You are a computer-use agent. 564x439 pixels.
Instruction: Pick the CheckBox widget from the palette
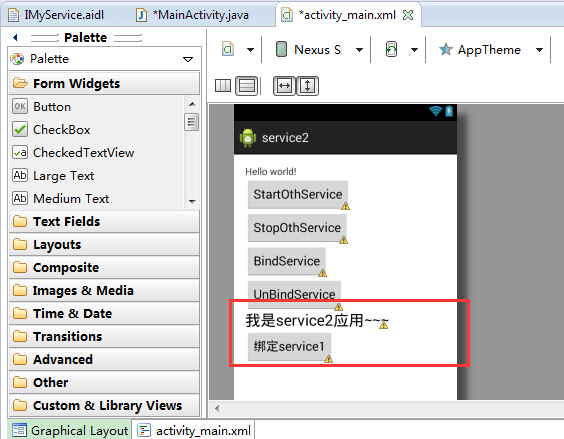click(51, 130)
